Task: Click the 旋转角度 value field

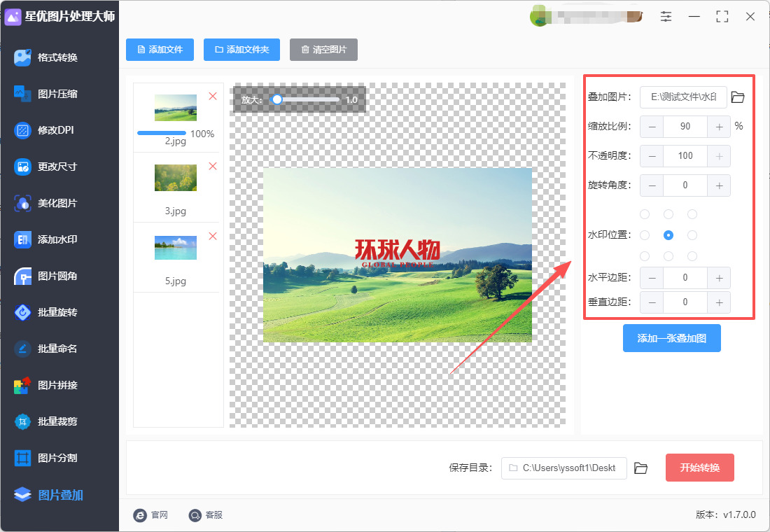Action: (685, 185)
